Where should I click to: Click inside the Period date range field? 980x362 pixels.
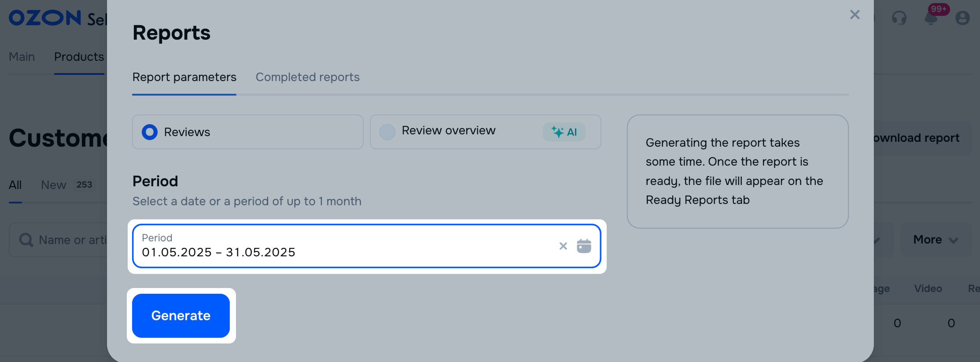[x=343, y=247]
